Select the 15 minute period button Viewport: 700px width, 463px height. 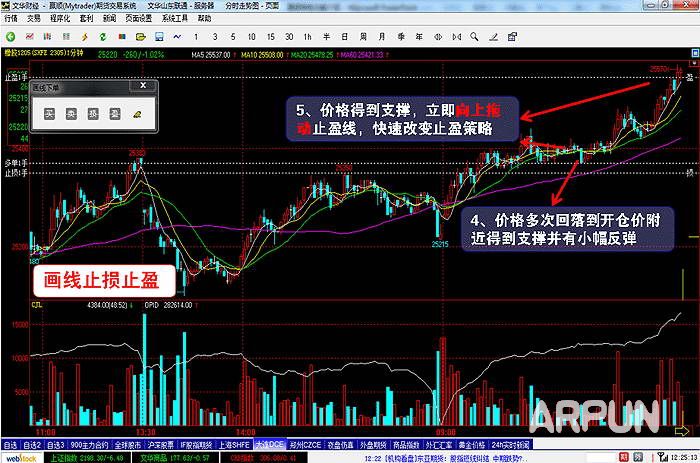(271, 37)
